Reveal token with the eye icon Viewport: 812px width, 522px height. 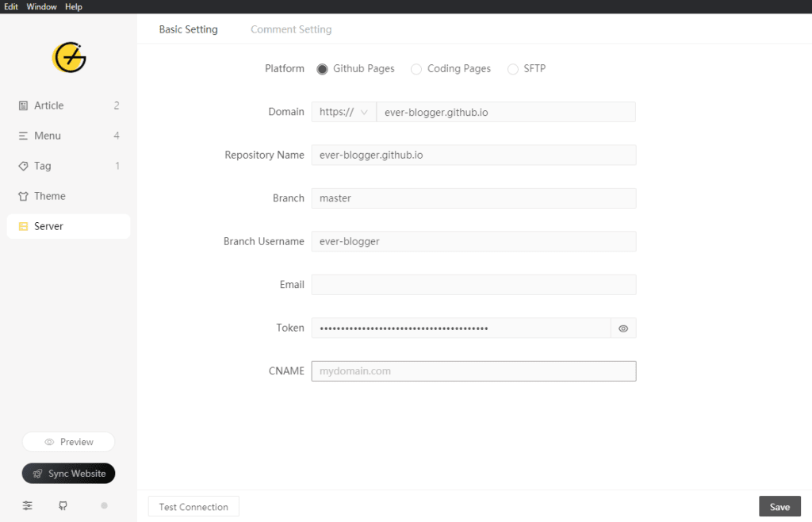(x=623, y=328)
